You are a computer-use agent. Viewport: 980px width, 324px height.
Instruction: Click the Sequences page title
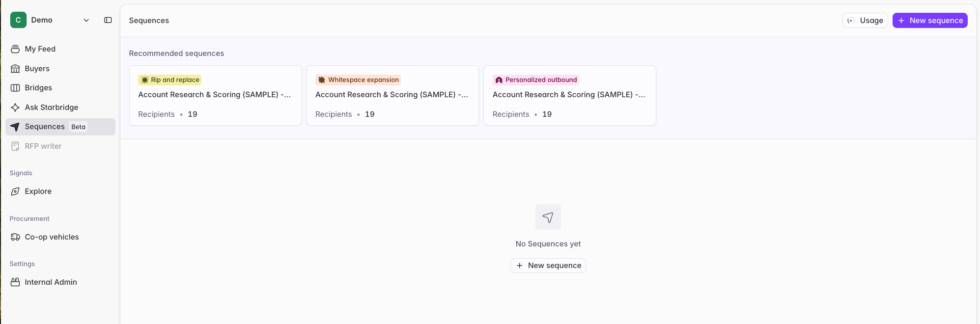(x=149, y=21)
